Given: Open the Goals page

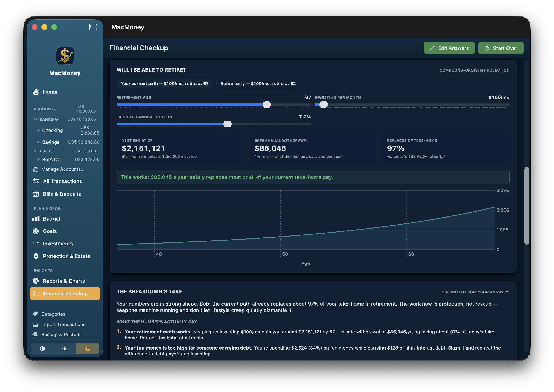Looking at the screenshot, I should (65, 231).
